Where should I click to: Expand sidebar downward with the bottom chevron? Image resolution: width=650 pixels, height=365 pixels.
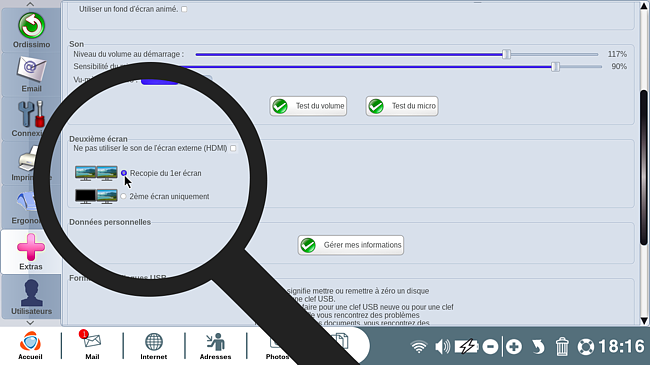(x=31, y=322)
